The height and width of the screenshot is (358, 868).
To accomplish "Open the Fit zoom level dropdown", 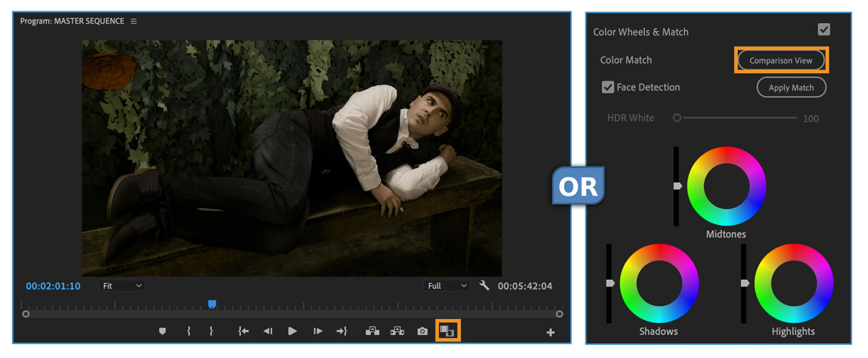I will pyautogui.click(x=122, y=286).
